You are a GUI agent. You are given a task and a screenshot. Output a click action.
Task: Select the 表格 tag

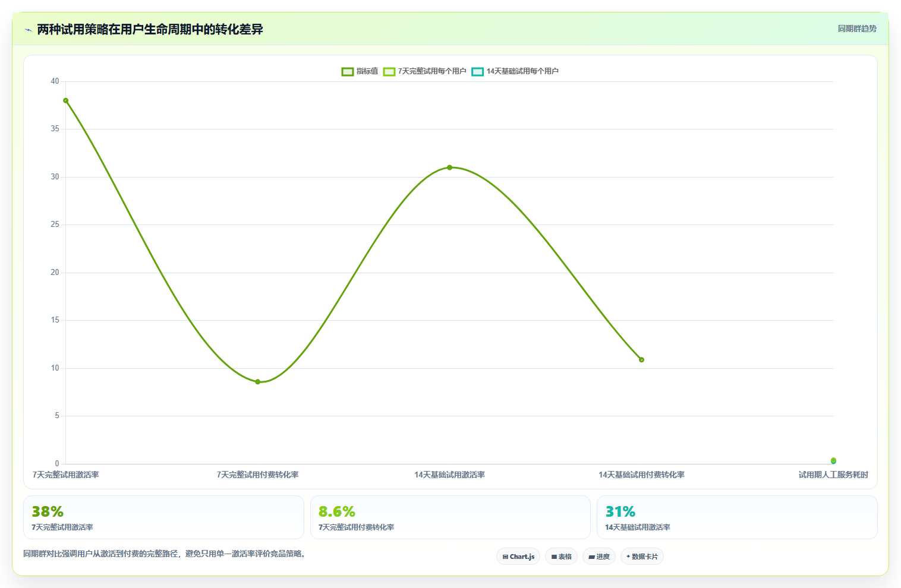tap(561, 557)
